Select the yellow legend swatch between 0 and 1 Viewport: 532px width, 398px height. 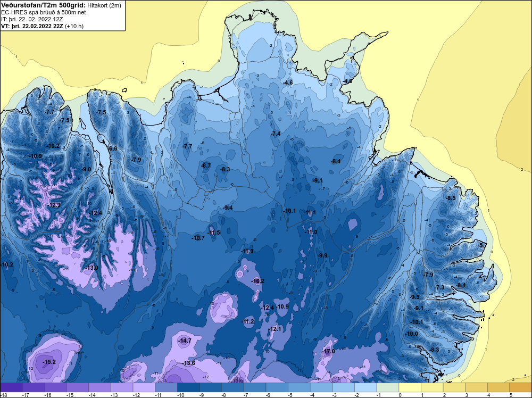pyautogui.click(x=410, y=387)
